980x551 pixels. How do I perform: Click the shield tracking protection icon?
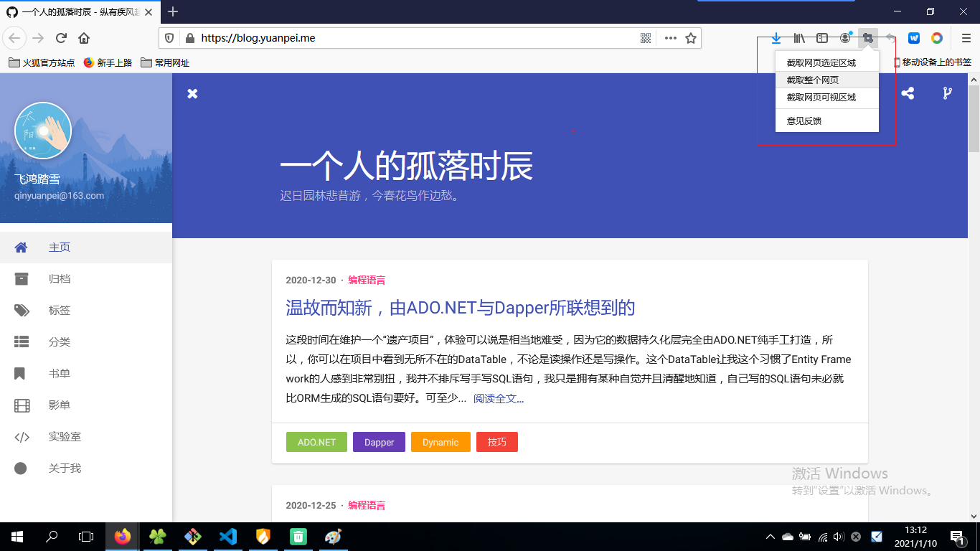[x=169, y=38]
